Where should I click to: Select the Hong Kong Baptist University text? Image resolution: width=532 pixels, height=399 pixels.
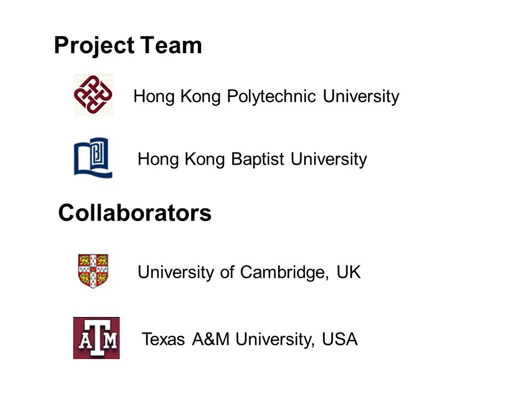(x=252, y=160)
